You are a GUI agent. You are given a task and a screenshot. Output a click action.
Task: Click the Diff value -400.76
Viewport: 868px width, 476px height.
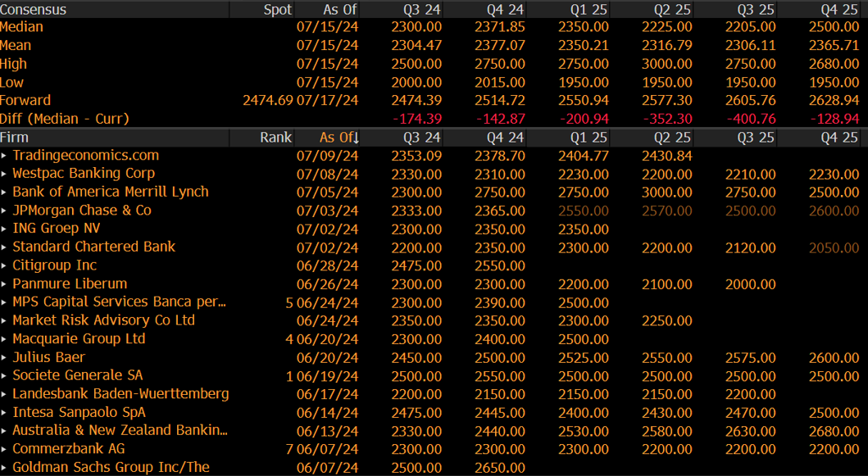point(751,119)
